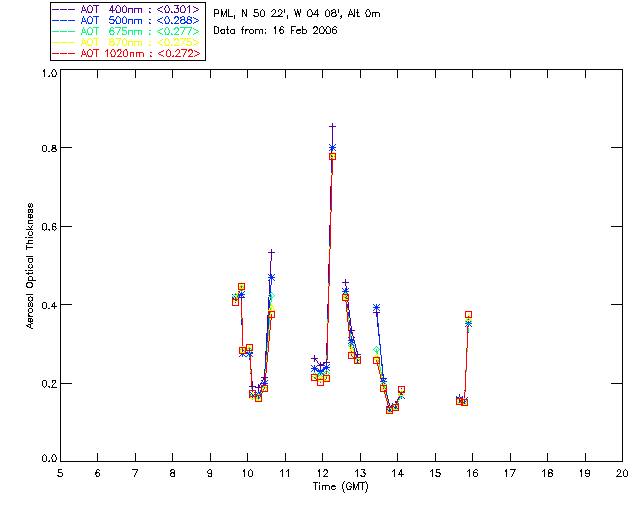
Task: Click the purple dashed line swatch for 400nm
Action: (x=65, y=9)
